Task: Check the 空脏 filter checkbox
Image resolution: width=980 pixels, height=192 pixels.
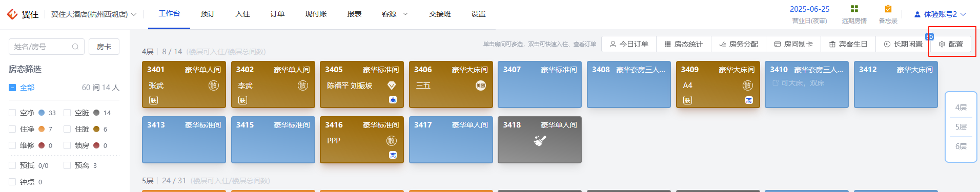Action: pyautogui.click(x=67, y=113)
